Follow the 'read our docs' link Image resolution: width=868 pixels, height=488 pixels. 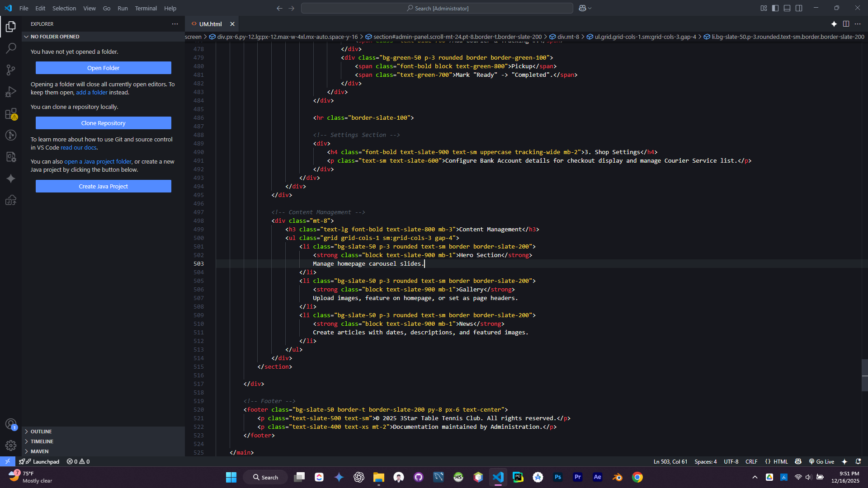click(x=79, y=147)
